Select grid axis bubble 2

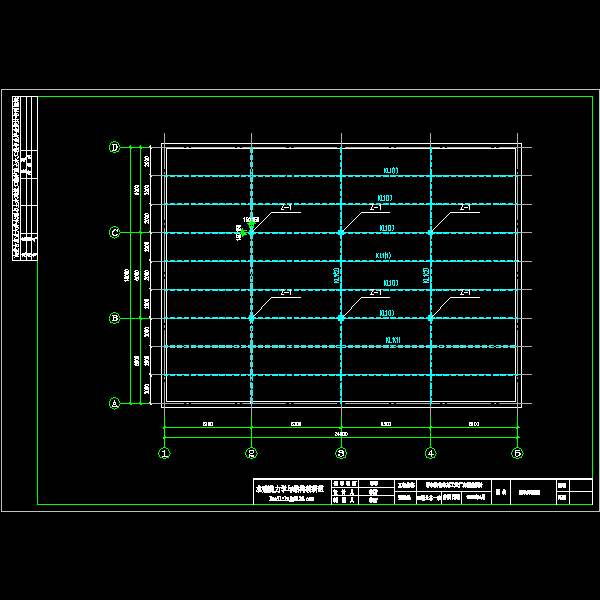click(x=252, y=453)
